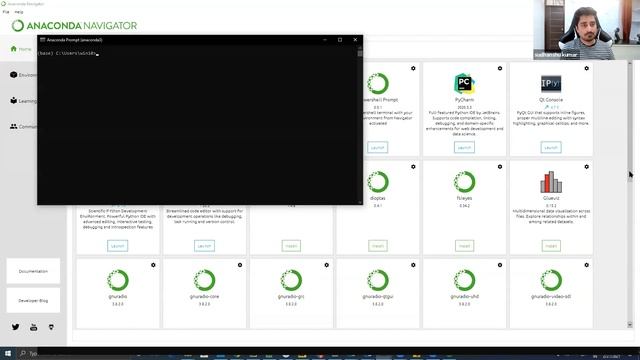Click the Windows taskbar search box
The image size is (640, 360).
pos(29,353)
